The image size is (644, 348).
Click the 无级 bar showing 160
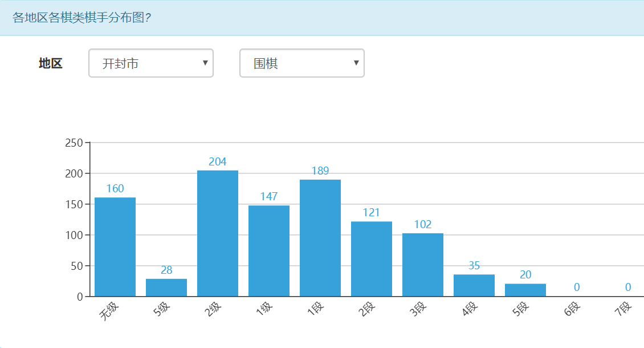(x=115, y=247)
